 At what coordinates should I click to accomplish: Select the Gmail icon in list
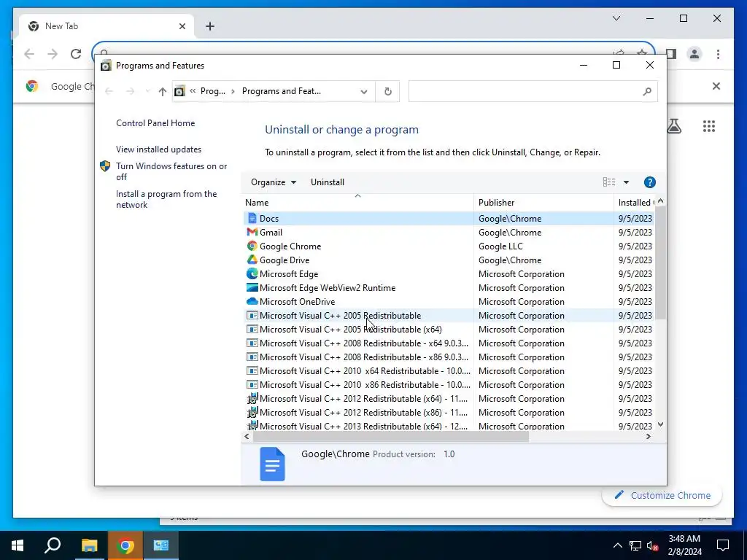(x=252, y=233)
